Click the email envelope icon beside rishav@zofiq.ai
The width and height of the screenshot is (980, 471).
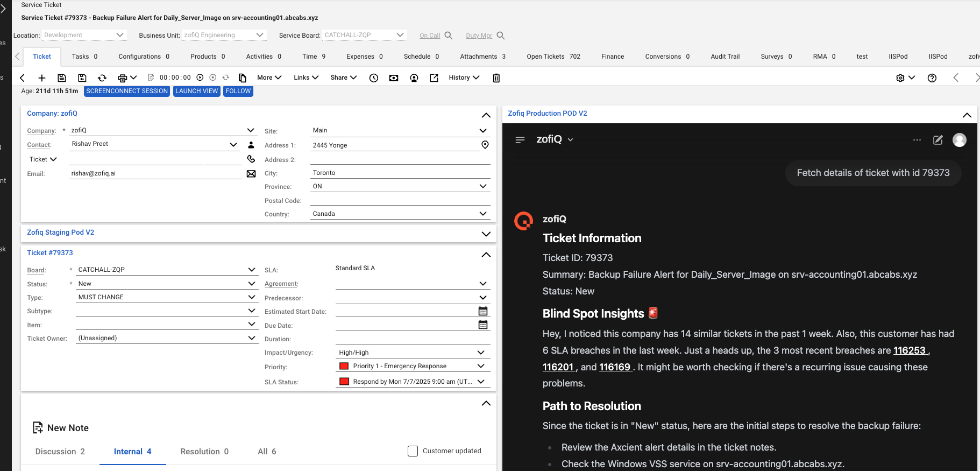tap(251, 174)
